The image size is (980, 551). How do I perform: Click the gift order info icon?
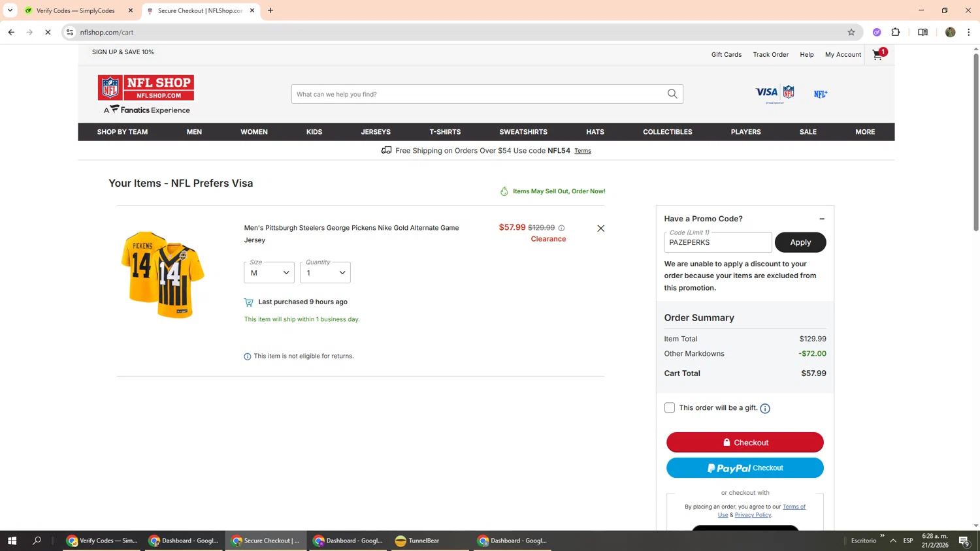(x=765, y=409)
